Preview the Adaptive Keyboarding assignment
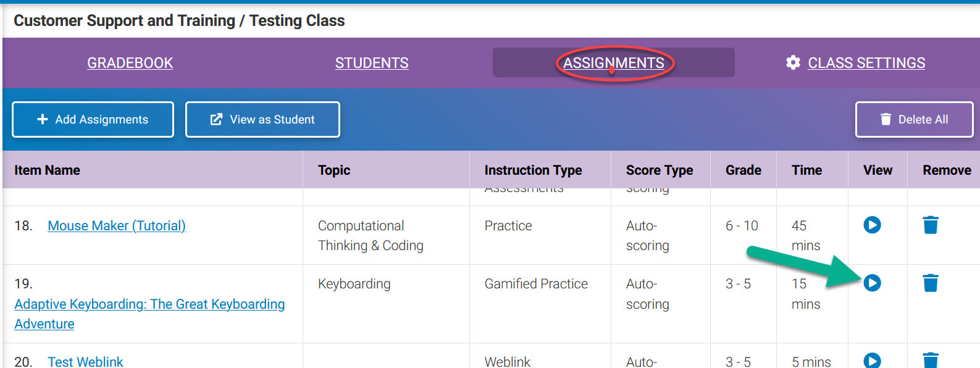Screen dimensions: 980x368 tap(872, 283)
